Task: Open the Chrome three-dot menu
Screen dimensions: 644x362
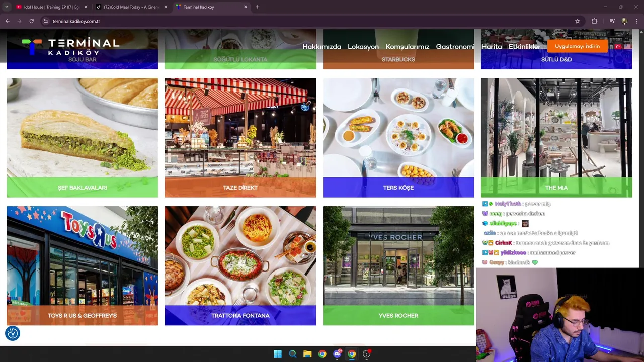Action: coord(636,21)
